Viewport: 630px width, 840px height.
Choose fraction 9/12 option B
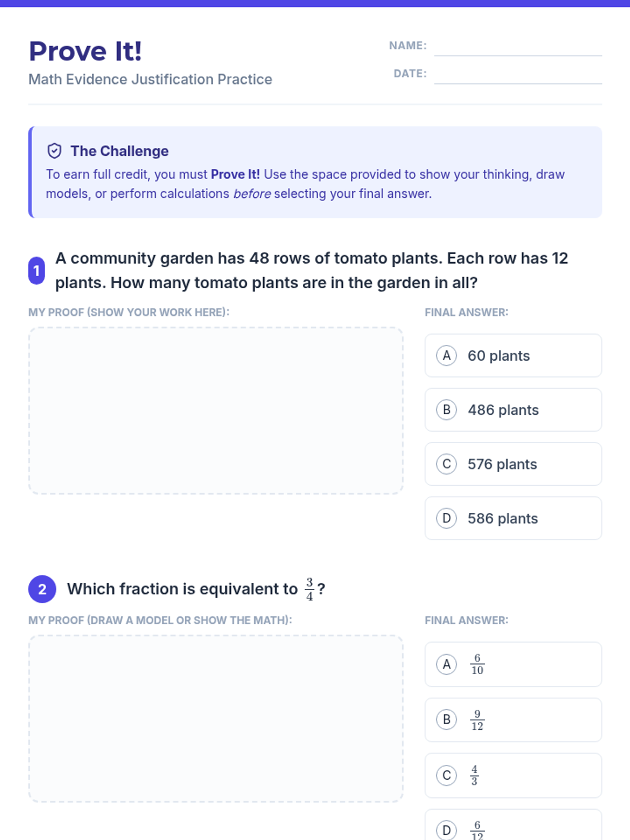(513, 720)
